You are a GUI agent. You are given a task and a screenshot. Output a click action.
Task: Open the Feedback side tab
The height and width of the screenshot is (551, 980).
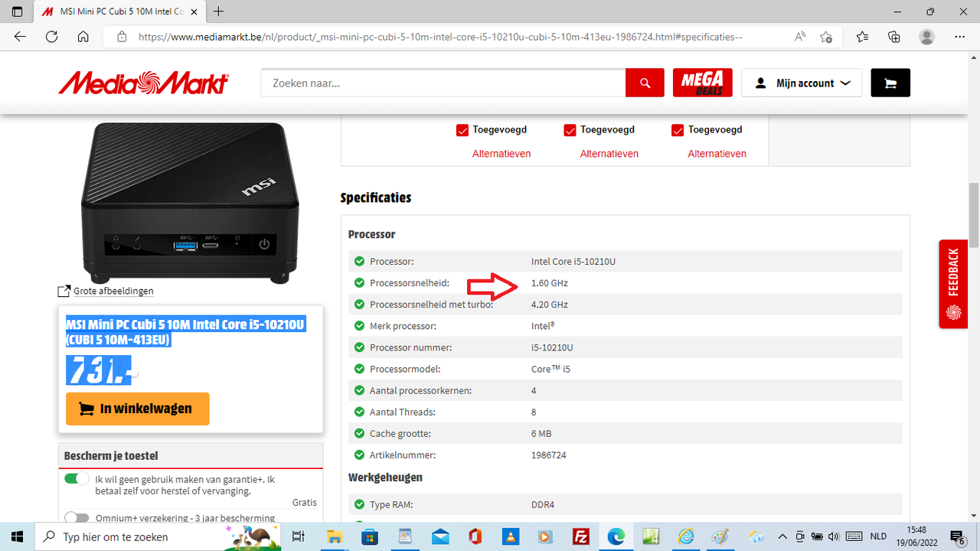click(x=953, y=284)
